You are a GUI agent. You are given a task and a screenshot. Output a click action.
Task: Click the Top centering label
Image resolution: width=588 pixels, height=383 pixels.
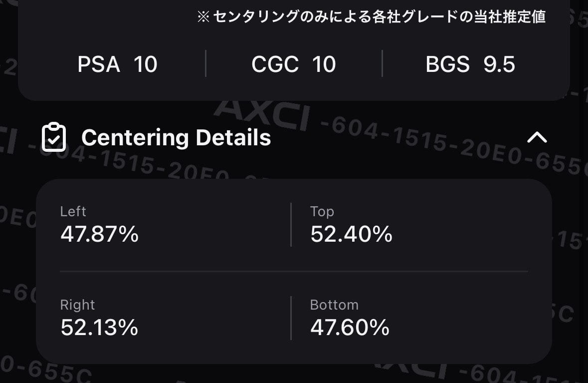click(322, 212)
